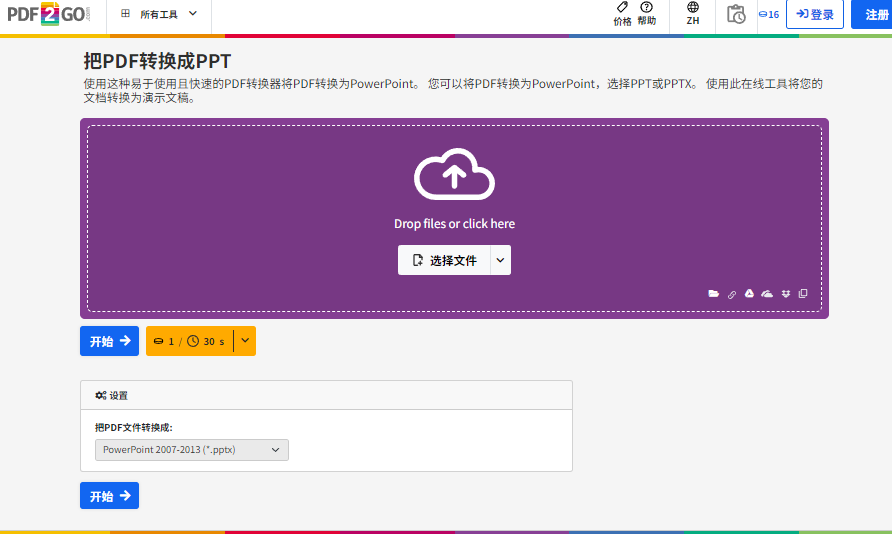This screenshot has width=892, height=540.
Task: Open the 帮助 help icon
Action: (646, 13)
